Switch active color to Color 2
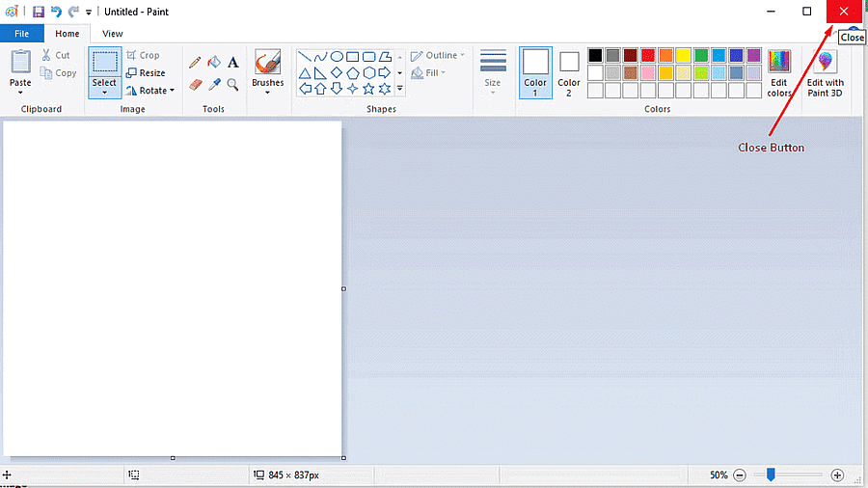This screenshot has width=868, height=488. point(569,72)
